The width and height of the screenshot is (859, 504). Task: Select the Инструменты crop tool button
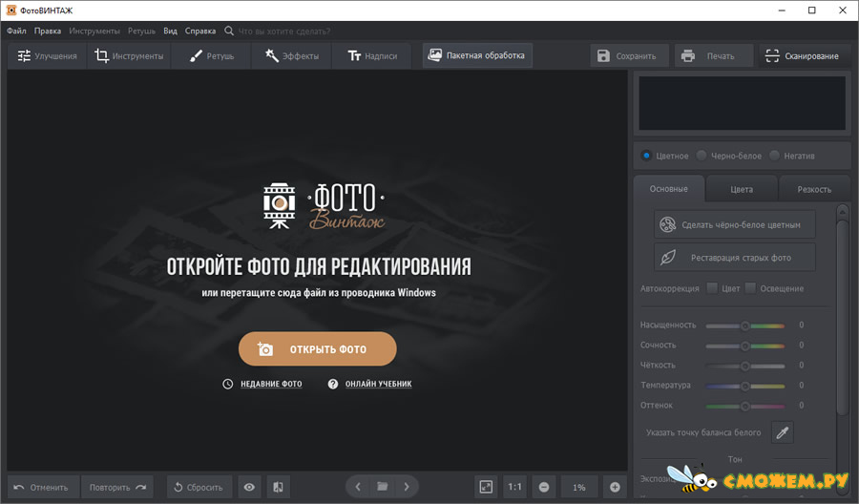tap(129, 56)
